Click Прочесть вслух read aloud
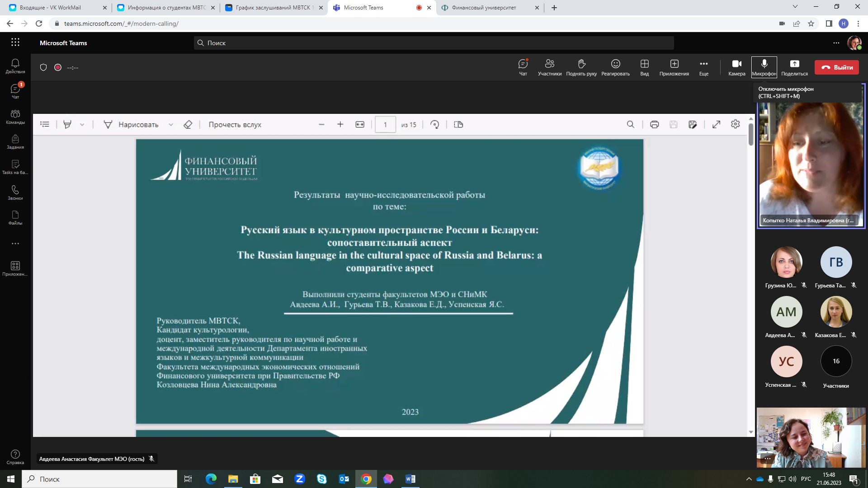Image resolution: width=868 pixels, height=488 pixels. click(x=235, y=125)
